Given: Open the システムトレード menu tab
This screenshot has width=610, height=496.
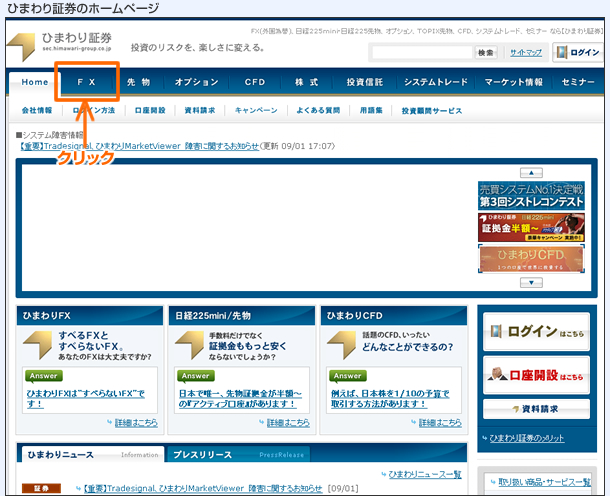Looking at the screenshot, I should tap(436, 82).
